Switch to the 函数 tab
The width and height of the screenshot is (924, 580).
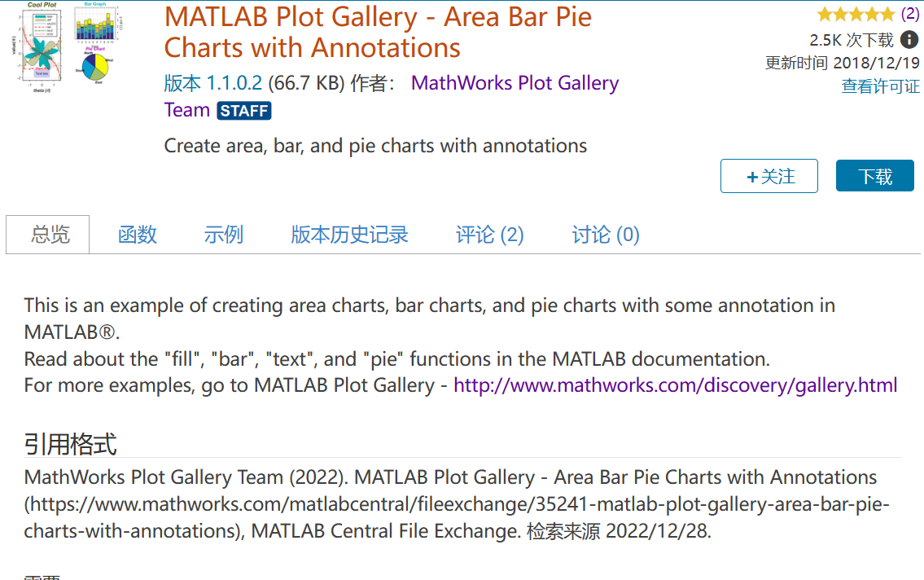[138, 235]
